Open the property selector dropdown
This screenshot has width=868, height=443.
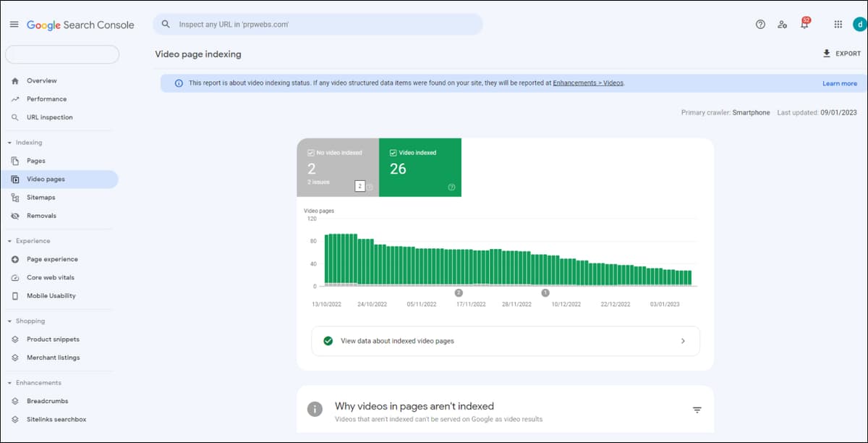[62, 54]
